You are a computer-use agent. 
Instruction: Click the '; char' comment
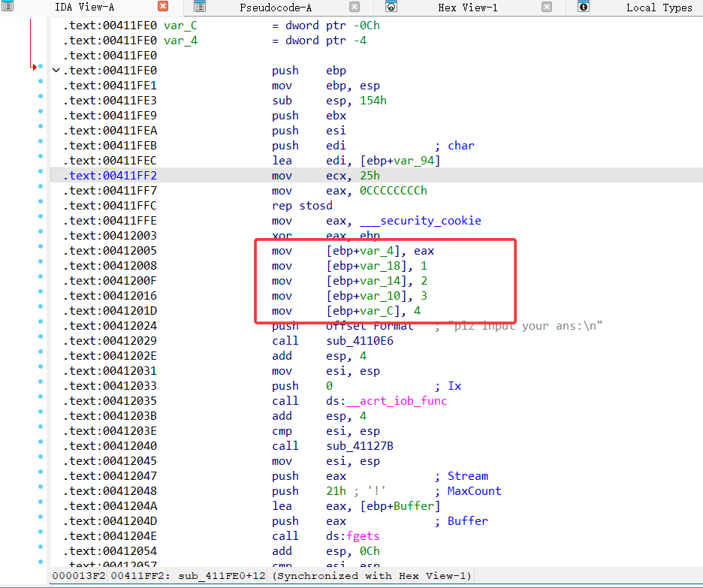click(454, 146)
